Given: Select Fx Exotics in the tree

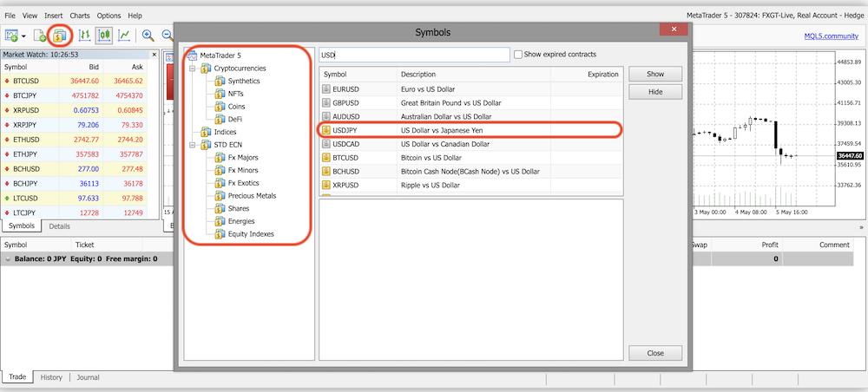Looking at the screenshot, I should coord(243,183).
